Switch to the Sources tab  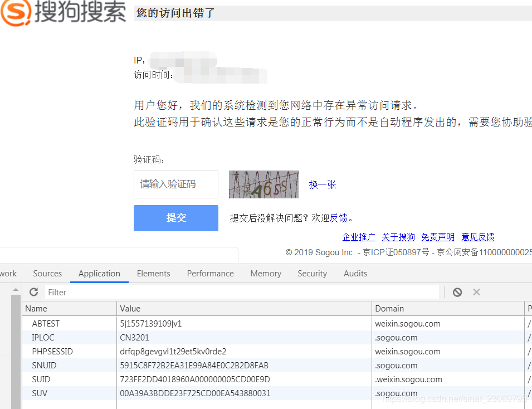tap(47, 274)
